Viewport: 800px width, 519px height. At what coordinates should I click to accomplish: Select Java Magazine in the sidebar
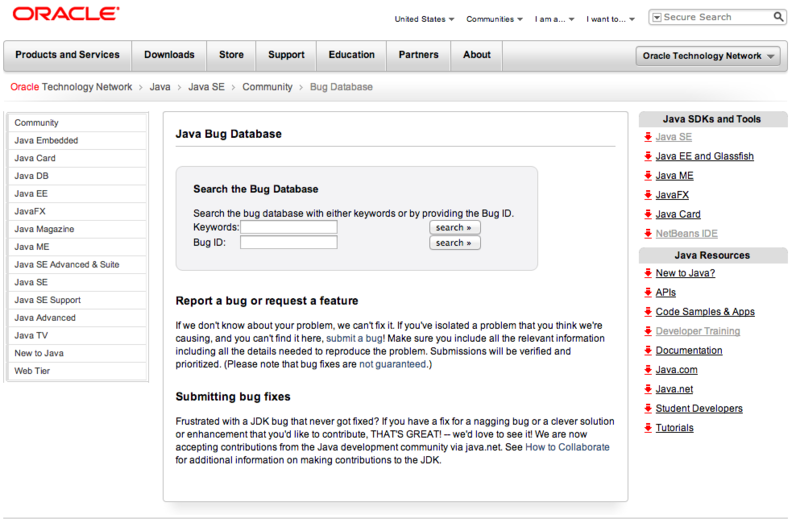pyautogui.click(x=78, y=229)
